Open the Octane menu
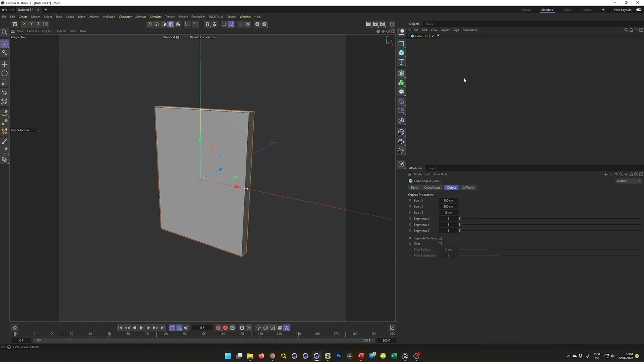 (231, 17)
